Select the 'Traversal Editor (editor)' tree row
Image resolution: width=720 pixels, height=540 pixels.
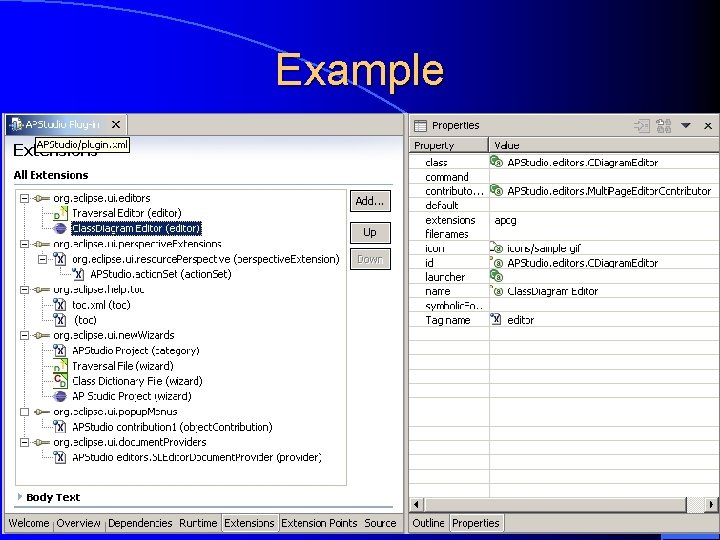point(127,213)
